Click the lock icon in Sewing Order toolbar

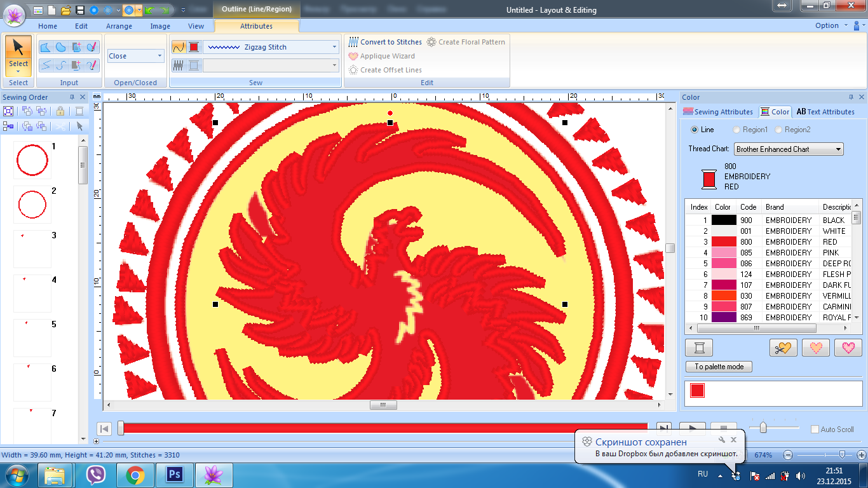(x=60, y=111)
